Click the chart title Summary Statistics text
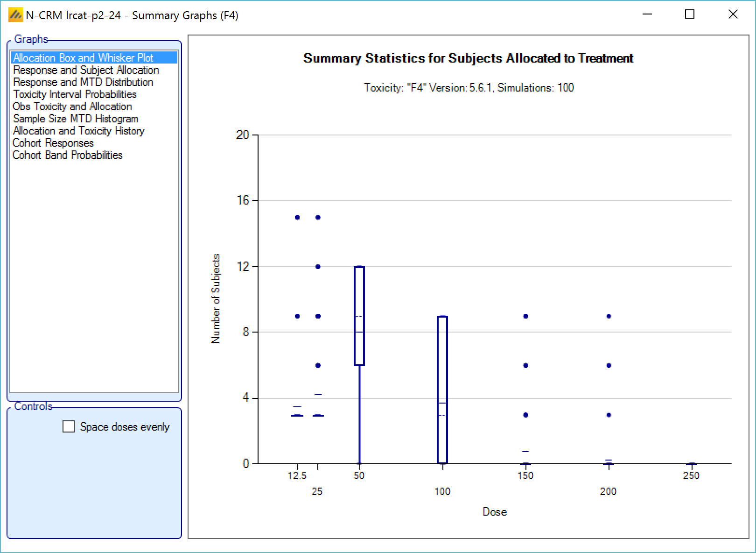 [468, 58]
